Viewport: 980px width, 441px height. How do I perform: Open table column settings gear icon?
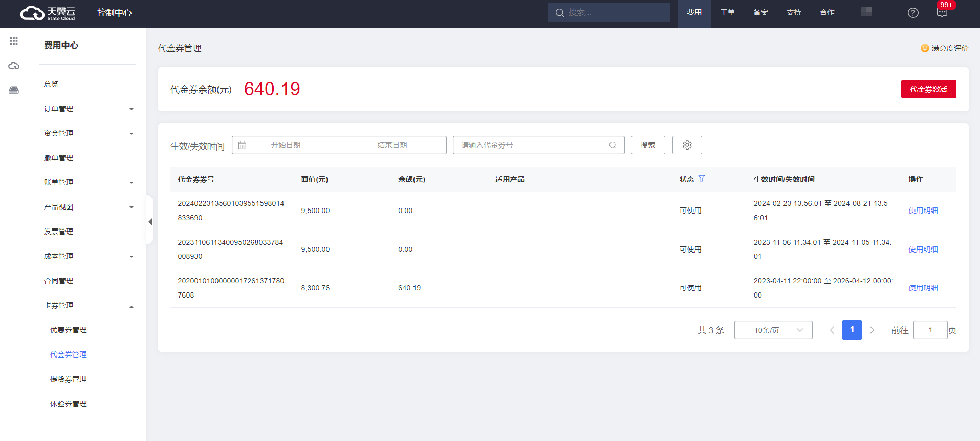coord(687,145)
